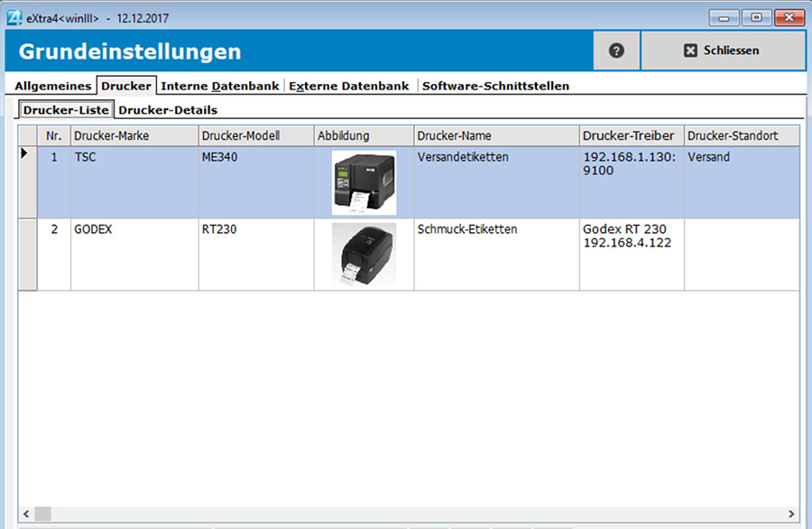
Task: Click the GODEX RT230 printer picture
Action: point(364,254)
